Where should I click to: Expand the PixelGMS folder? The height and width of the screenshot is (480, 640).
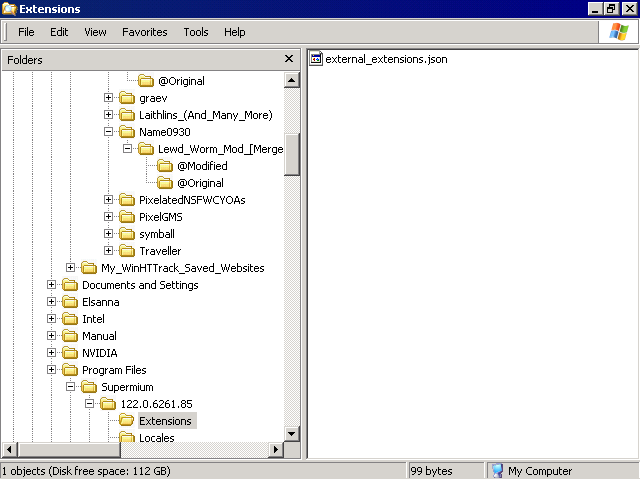tap(108, 216)
